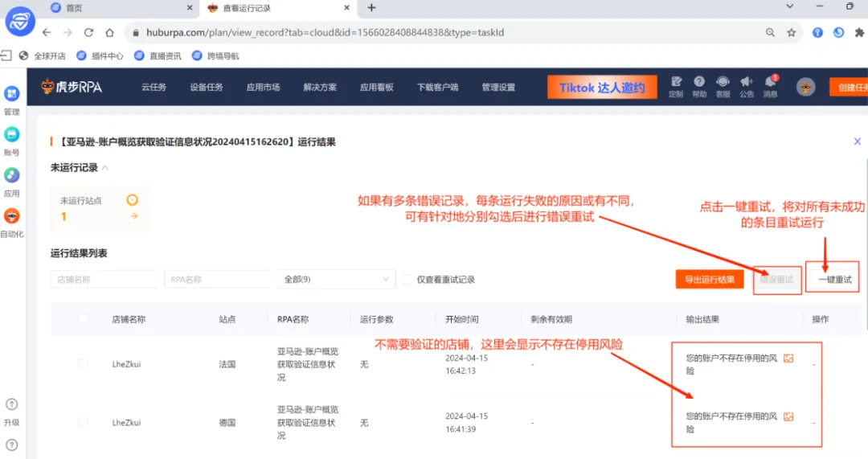Click the browser address bar URL
This screenshot has height=459, width=868.
pos(325,33)
